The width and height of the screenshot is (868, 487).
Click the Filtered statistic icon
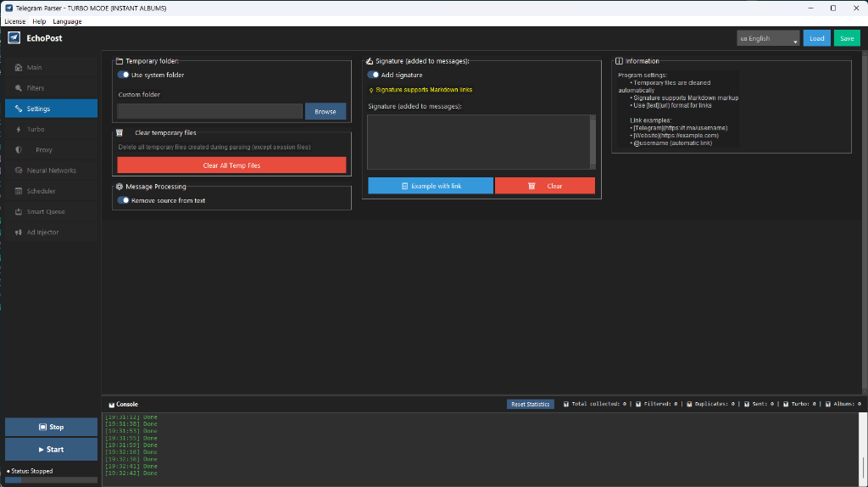(x=637, y=405)
